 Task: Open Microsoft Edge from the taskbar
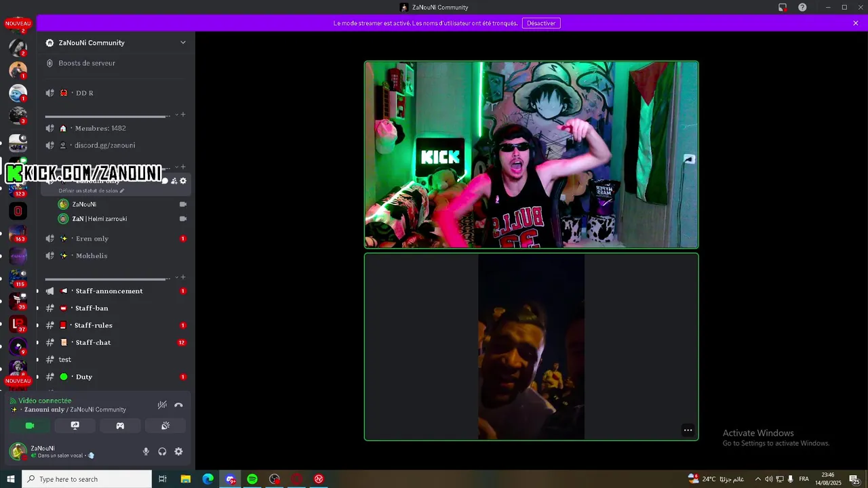[208, 479]
